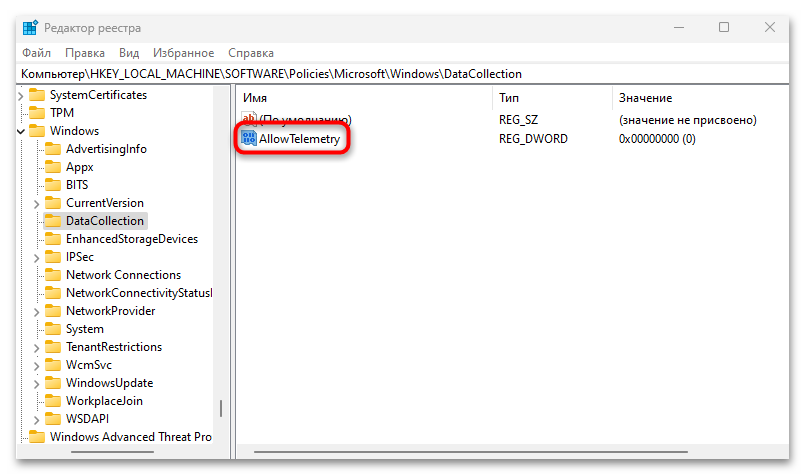Click the tree pane vertical scrollbar thumb

coord(221,408)
